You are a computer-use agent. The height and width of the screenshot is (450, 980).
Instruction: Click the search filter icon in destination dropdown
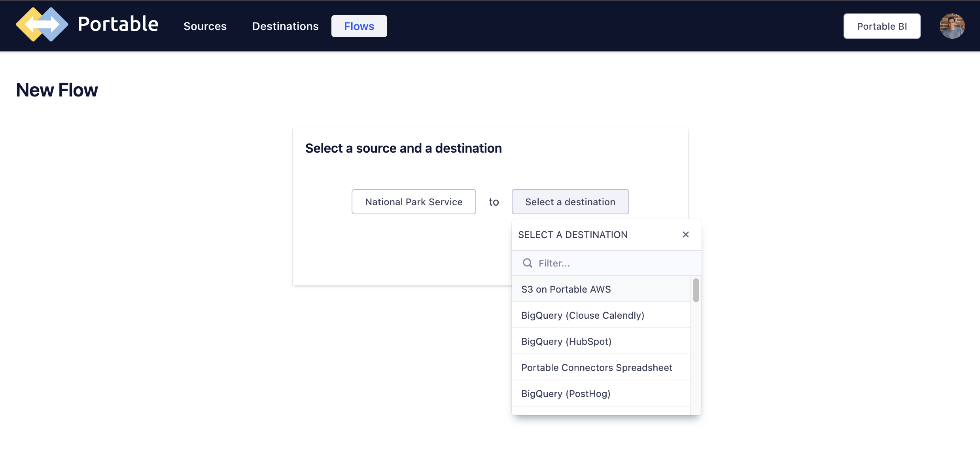(x=527, y=263)
